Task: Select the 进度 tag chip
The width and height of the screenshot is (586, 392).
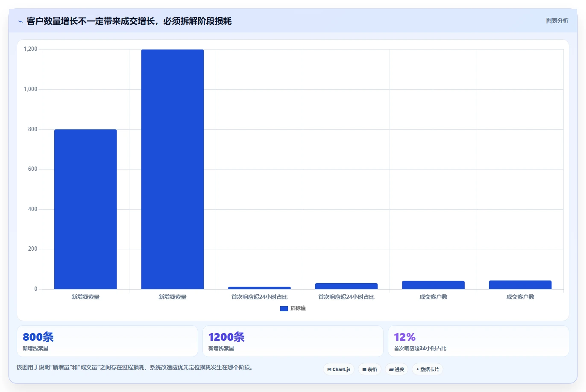Action: click(x=396, y=369)
